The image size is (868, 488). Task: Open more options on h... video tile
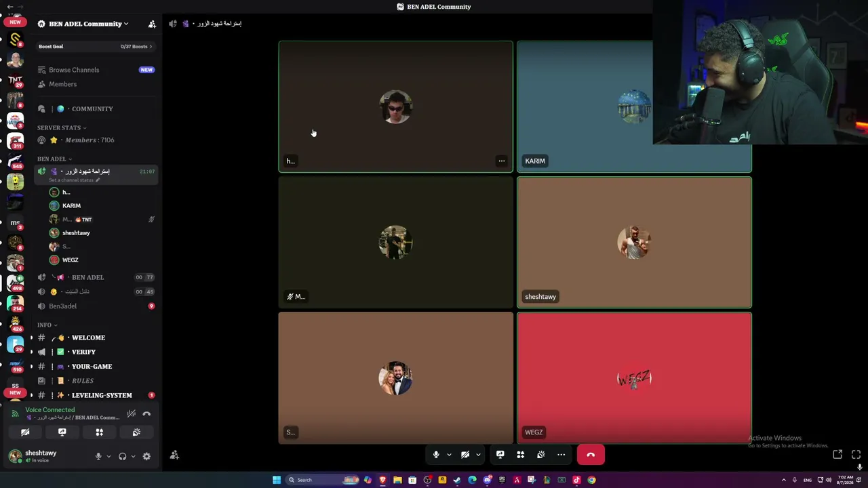click(x=501, y=161)
